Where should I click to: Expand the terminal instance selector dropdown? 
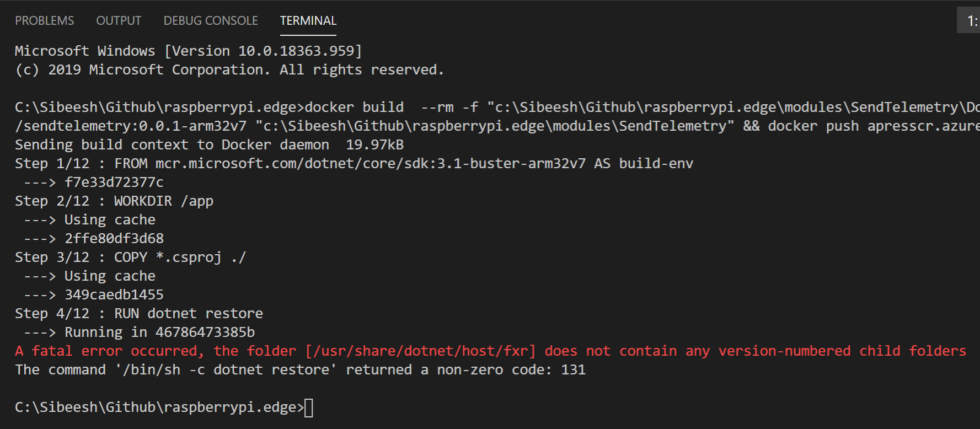click(969, 20)
